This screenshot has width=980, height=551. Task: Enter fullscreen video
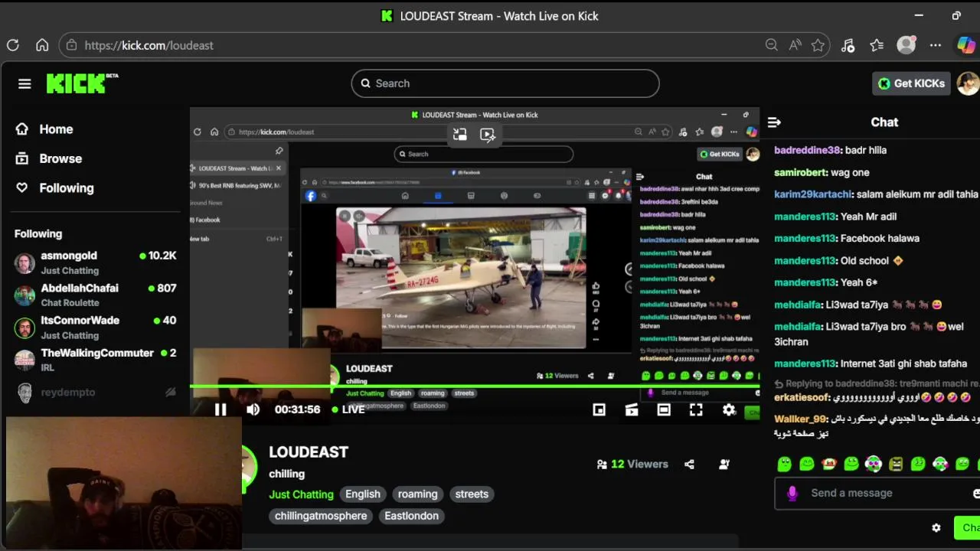point(696,409)
